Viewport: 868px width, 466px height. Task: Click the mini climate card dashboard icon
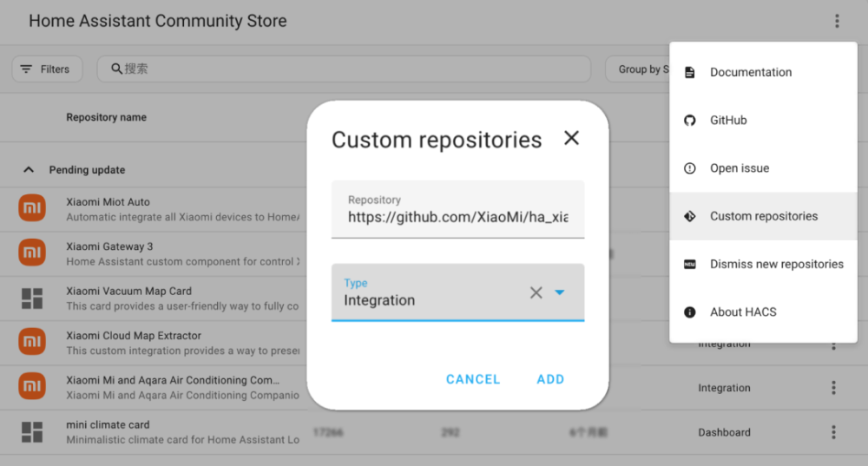(x=32, y=432)
